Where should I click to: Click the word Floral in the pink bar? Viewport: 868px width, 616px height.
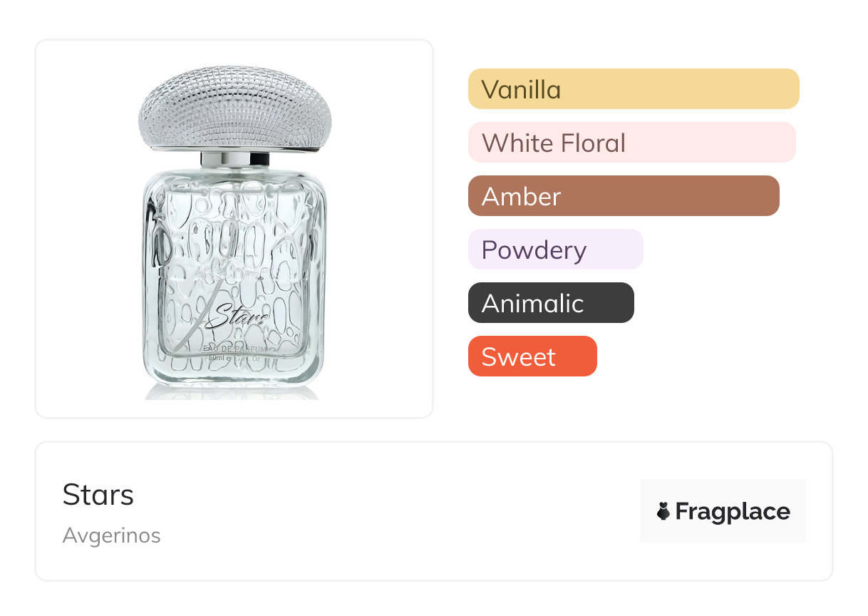[x=592, y=143]
